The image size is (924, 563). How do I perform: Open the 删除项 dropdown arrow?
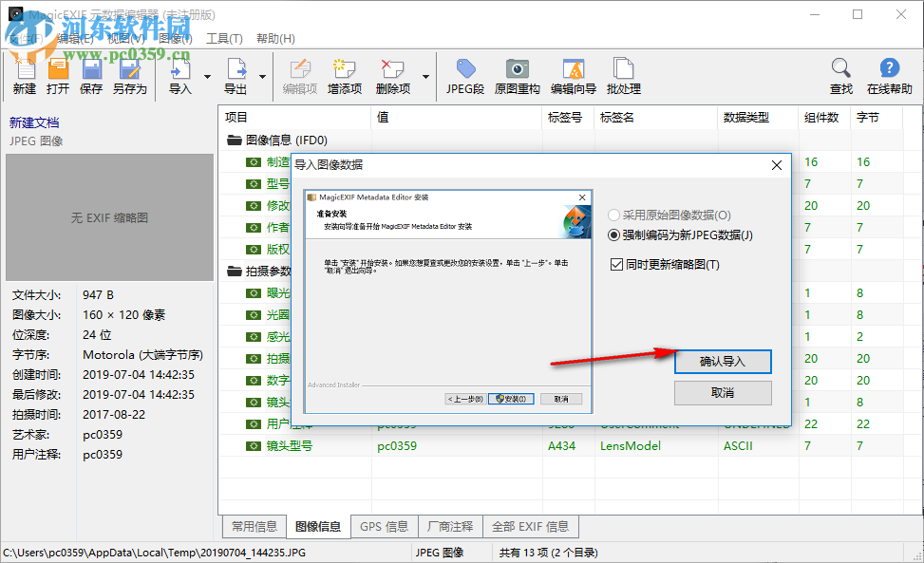(x=425, y=77)
